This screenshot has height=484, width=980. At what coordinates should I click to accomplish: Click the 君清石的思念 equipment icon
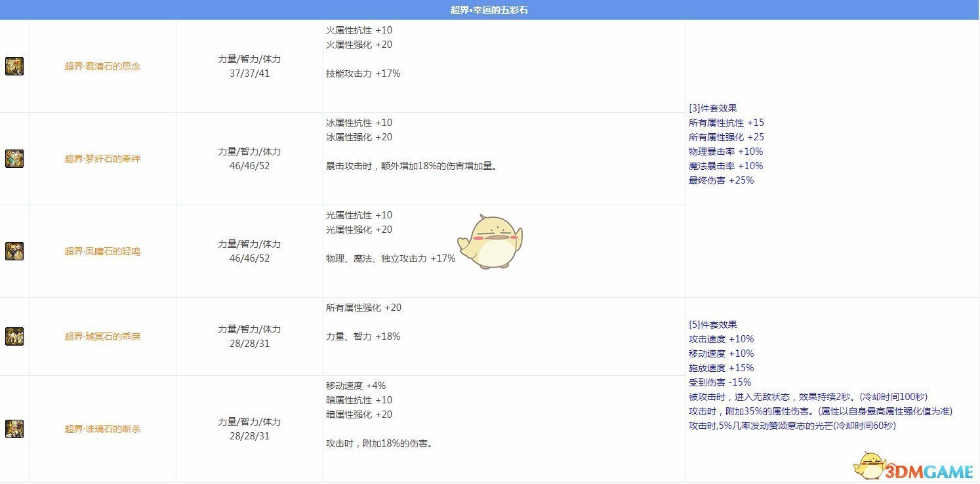pos(14,66)
